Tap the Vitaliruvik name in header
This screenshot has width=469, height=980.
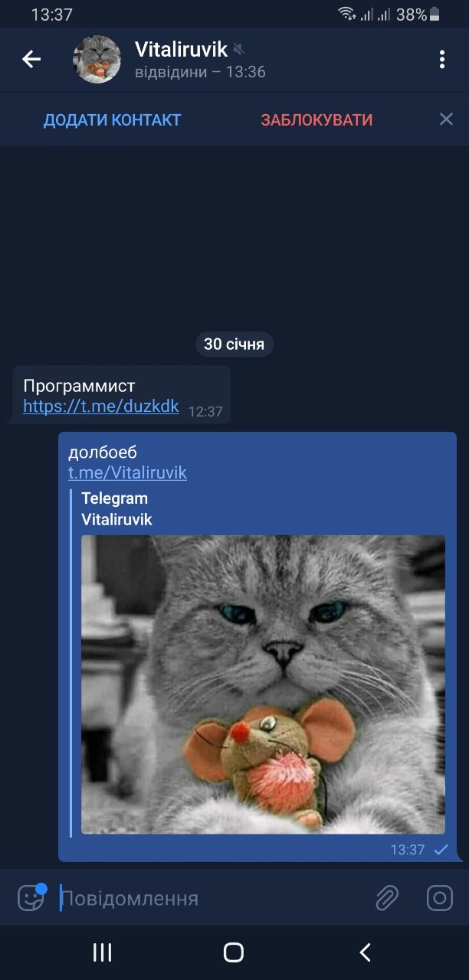(x=181, y=50)
